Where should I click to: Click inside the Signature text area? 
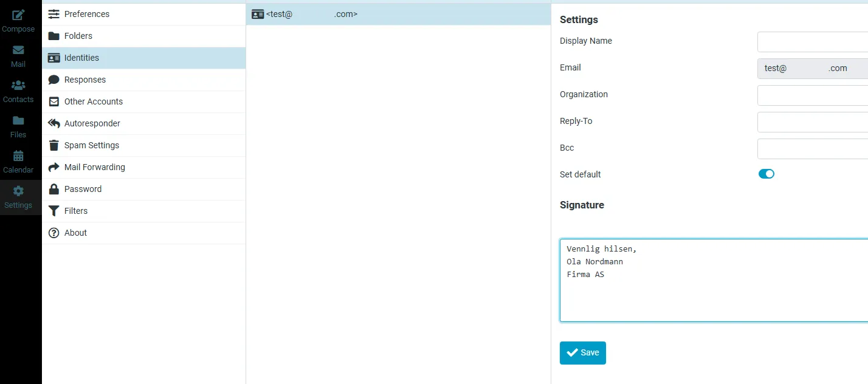pyautogui.click(x=714, y=280)
